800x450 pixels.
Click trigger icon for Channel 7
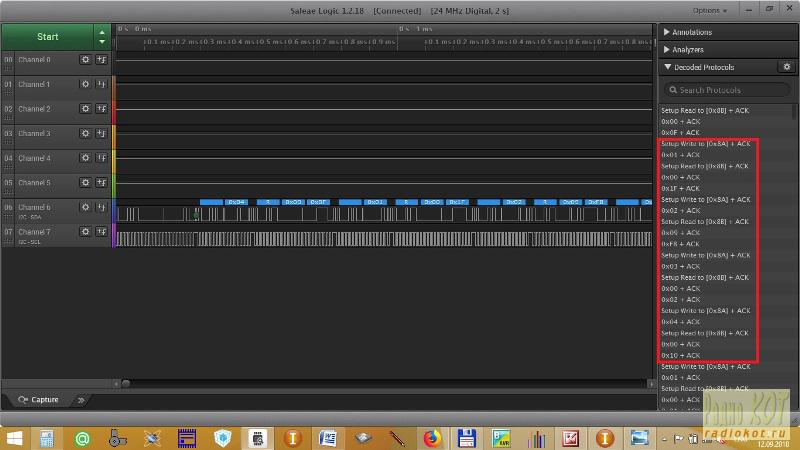point(101,232)
